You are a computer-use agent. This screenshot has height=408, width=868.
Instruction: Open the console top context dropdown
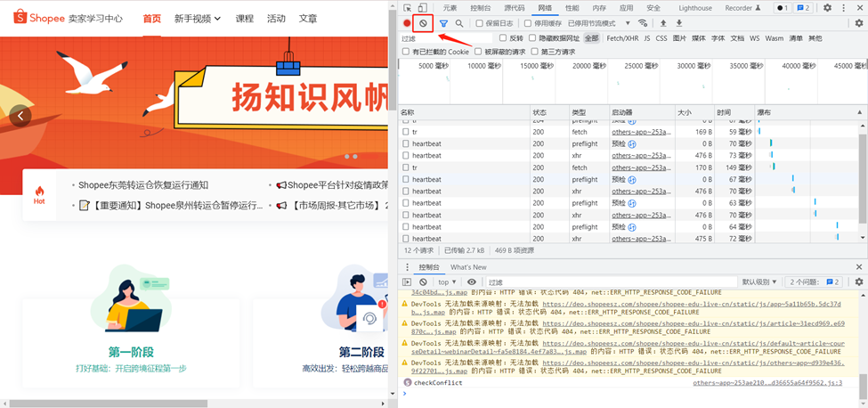pos(447,282)
